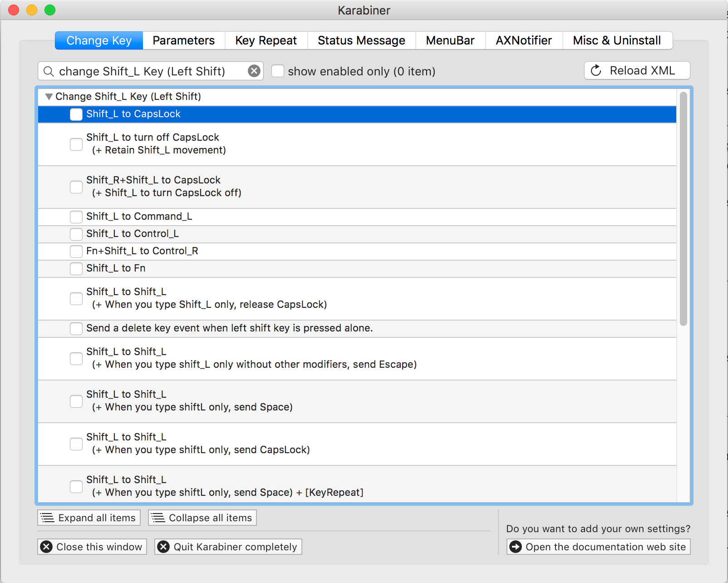Enable Shift_L to CapsLock checkbox
This screenshot has width=728, height=583.
click(x=76, y=114)
